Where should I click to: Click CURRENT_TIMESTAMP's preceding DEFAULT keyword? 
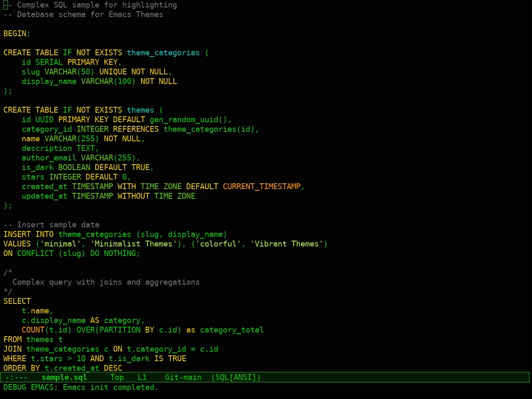202,187
